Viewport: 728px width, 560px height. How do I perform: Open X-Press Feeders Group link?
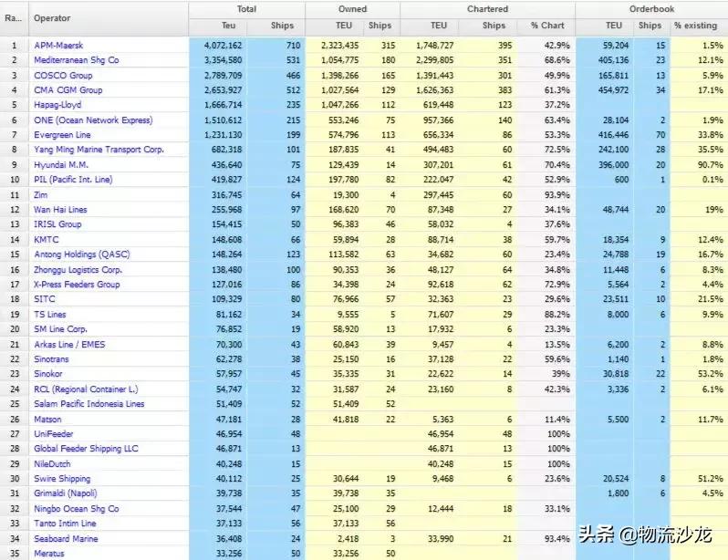pyautogui.click(x=77, y=285)
